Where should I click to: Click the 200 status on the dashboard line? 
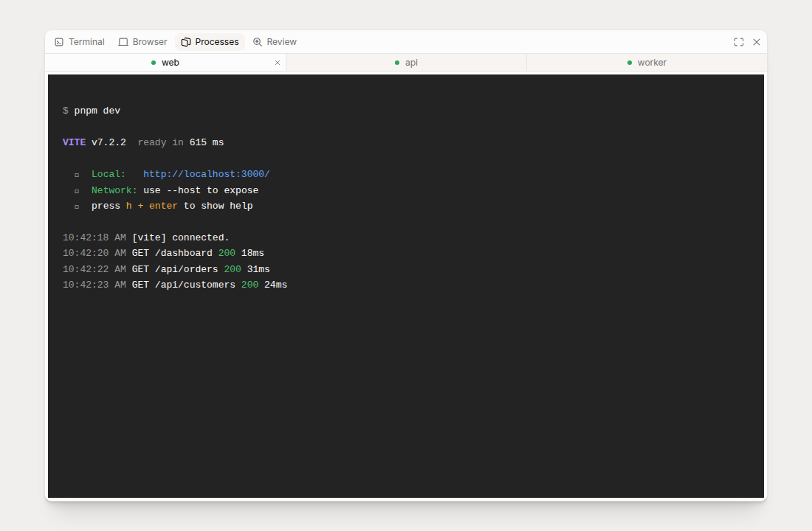(x=227, y=253)
